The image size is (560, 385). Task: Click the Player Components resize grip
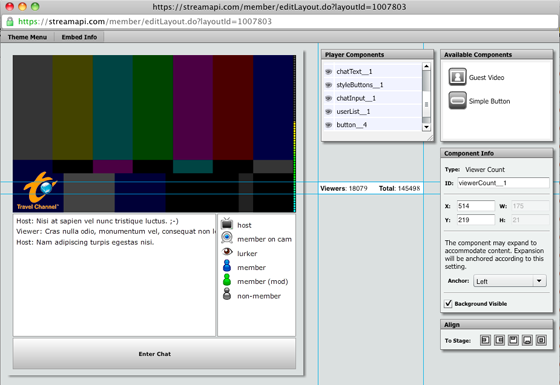click(430, 138)
